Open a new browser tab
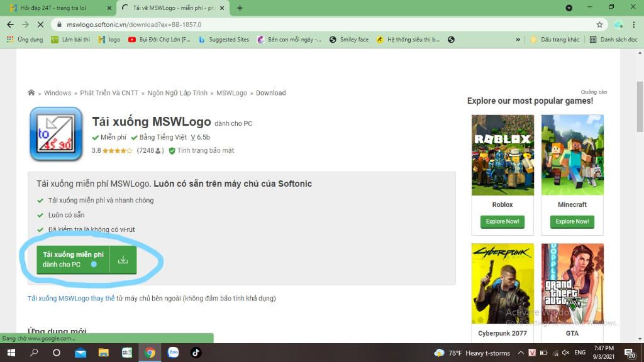Image resolution: width=644 pixels, height=362 pixels. (x=240, y=8)
